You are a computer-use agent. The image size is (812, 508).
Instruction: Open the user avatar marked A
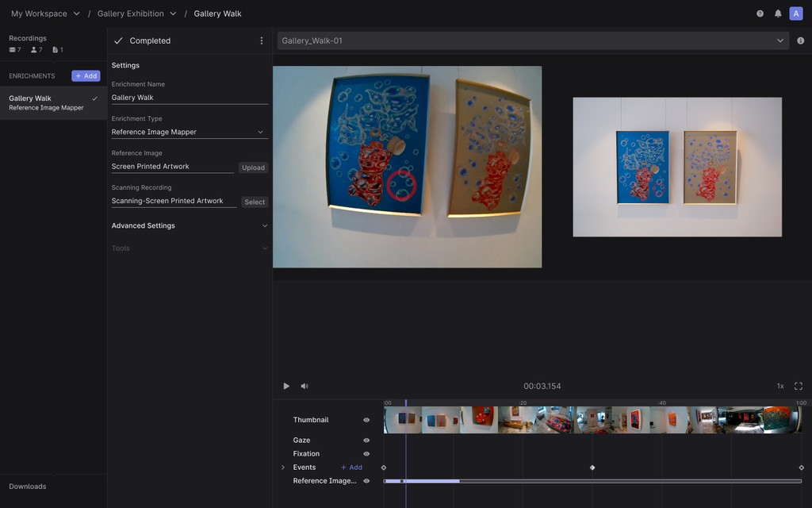795,13
